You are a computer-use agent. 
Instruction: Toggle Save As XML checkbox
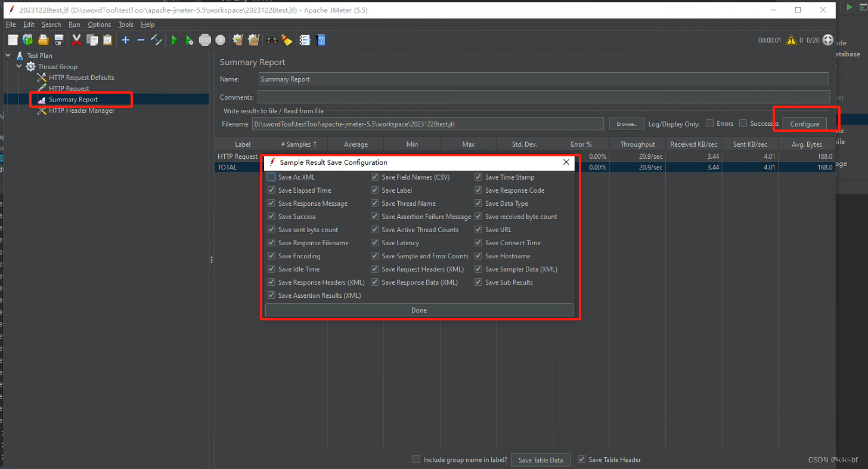tap(271, 177)
